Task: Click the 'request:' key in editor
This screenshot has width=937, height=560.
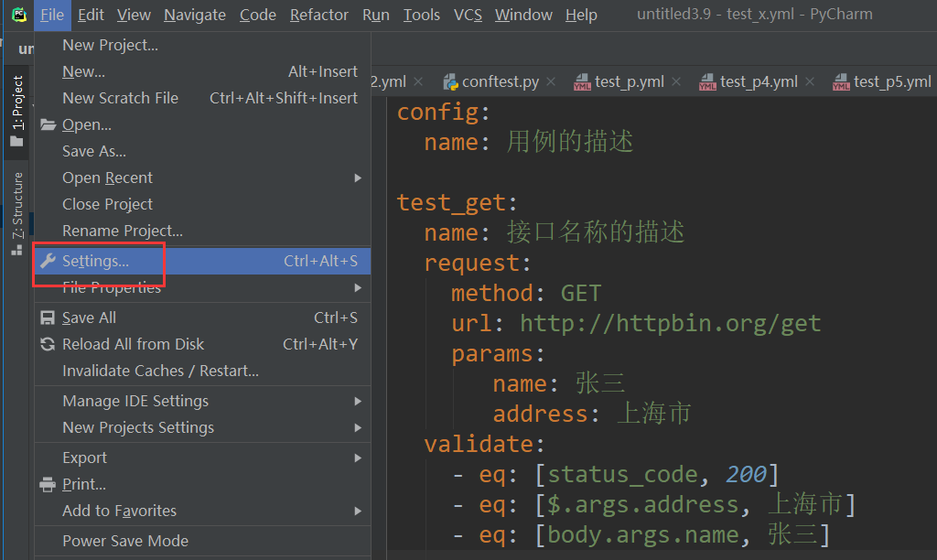Action: click(478, 263)
